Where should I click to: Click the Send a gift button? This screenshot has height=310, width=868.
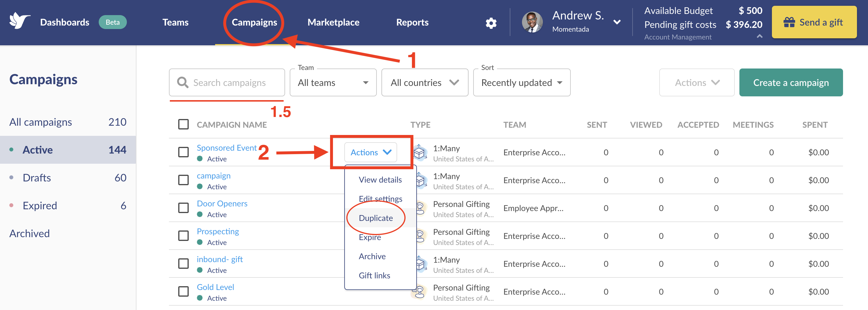click(x=814, y=22)
